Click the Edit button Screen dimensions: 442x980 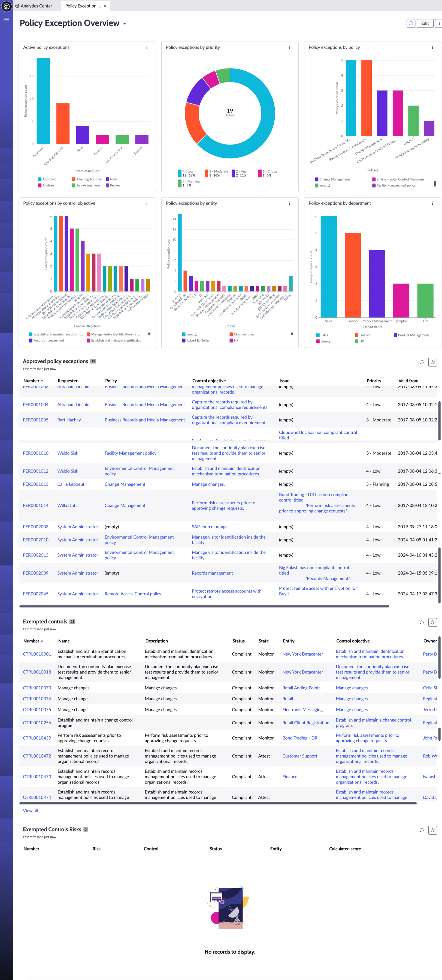point(425,23)
